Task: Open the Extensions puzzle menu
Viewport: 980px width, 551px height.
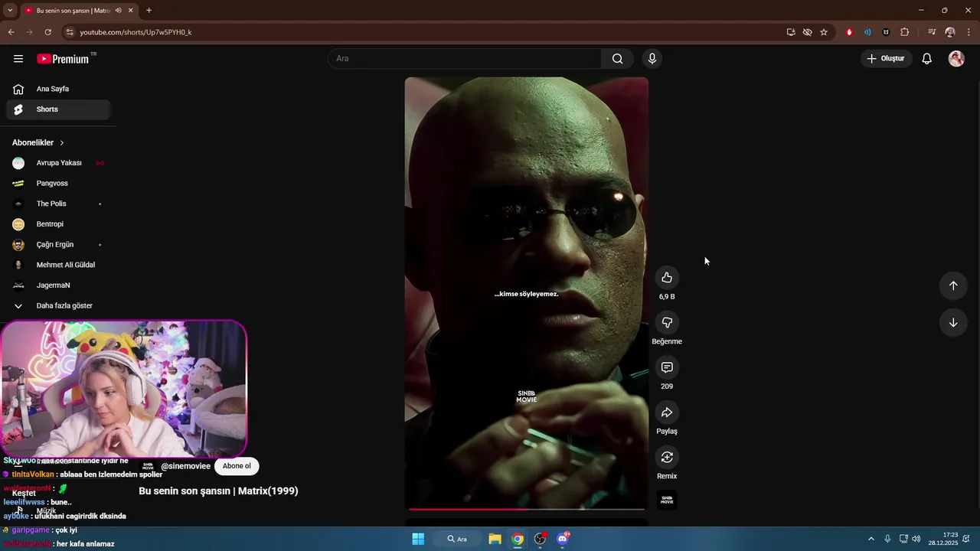Action: [905, 32]
